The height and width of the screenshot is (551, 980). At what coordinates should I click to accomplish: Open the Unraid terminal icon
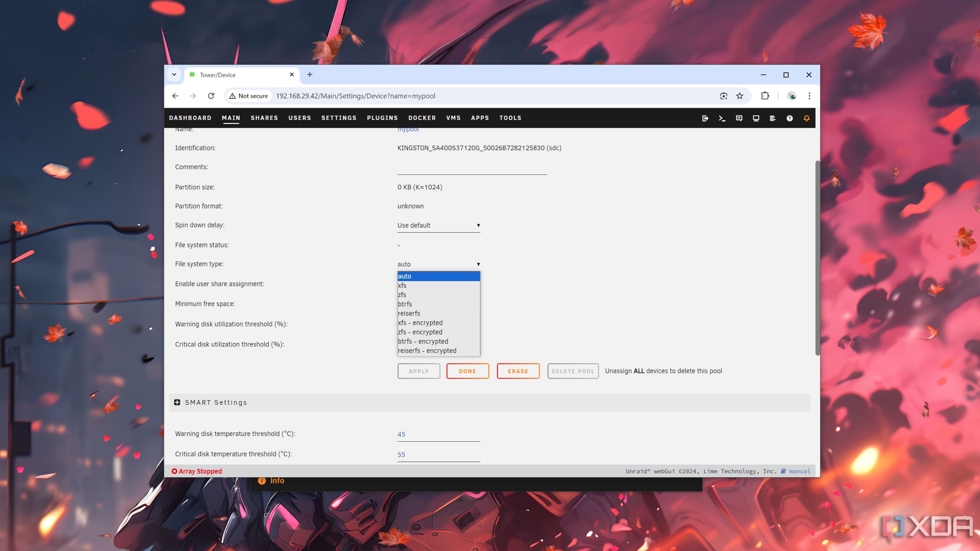point(722,118)
